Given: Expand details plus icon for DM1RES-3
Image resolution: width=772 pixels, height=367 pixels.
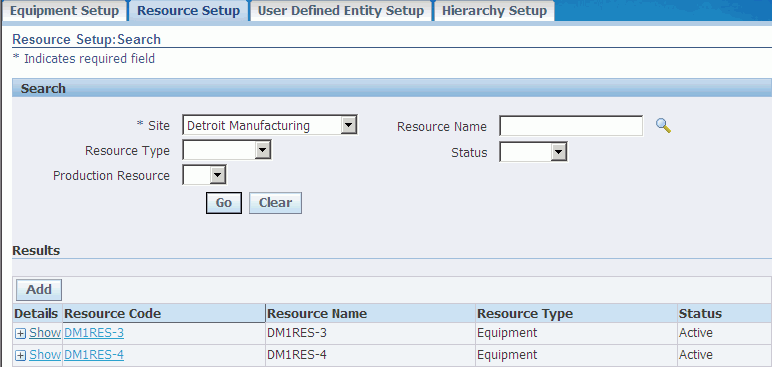Looking at the screenshot, I should click(x=21, y=334).
